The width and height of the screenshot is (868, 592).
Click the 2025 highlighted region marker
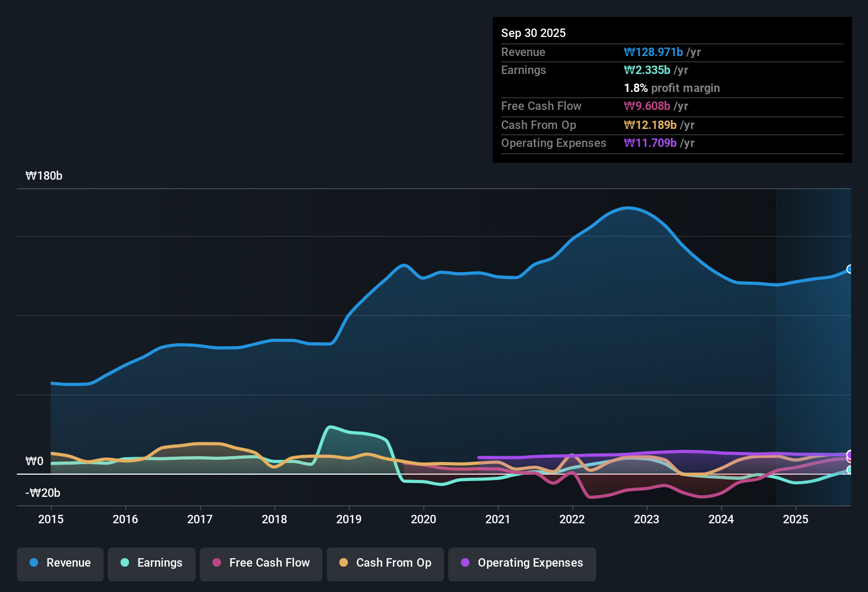(814, 344)
